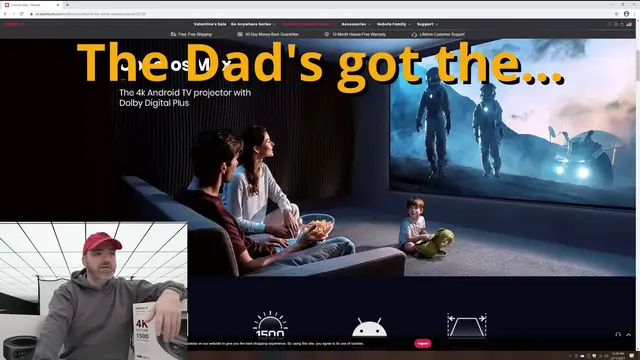Viewport: 640px width, 360px height.
Task: Reload the page with the refresh icon
Action: (21, 14)
